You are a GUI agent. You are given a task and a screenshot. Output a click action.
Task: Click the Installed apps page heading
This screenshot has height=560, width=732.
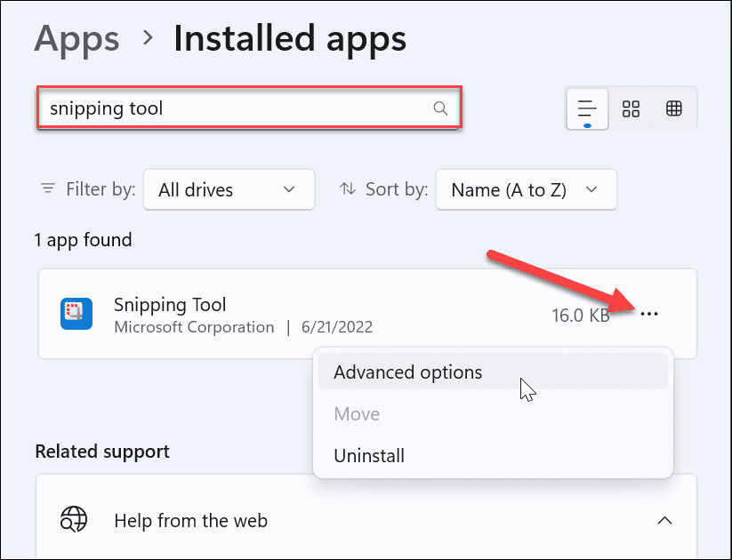coord(290,38)
